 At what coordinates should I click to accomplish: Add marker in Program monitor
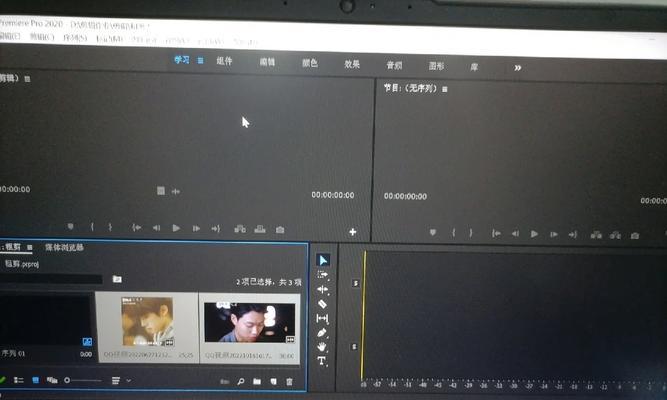coord(433,232)
